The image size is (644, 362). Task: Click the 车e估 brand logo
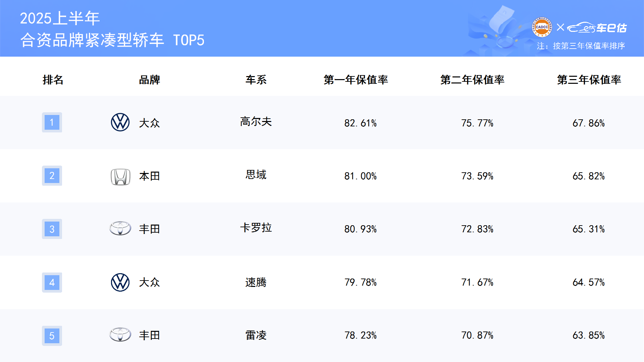(x=597, y=27)
